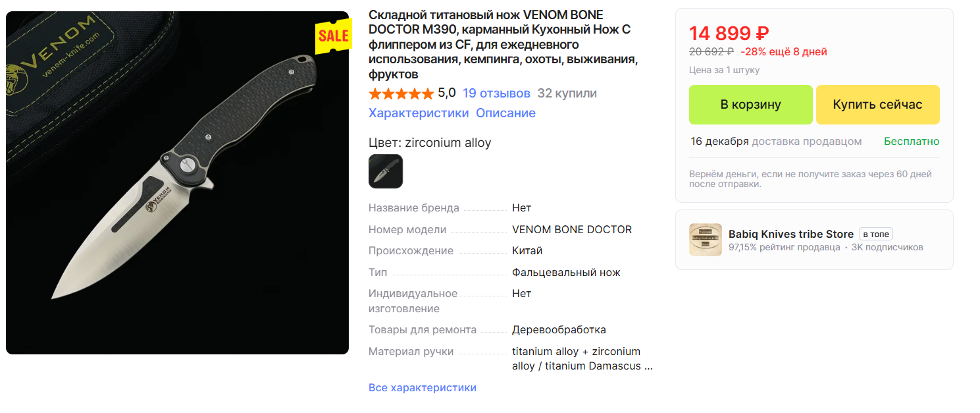
Task: Click the truncated Материал ручки value
Action: [x=582, y=358]
